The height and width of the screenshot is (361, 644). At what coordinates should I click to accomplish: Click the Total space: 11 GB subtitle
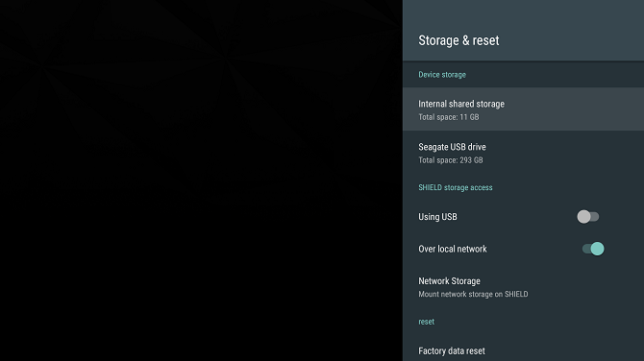click(x=449, y=117)
